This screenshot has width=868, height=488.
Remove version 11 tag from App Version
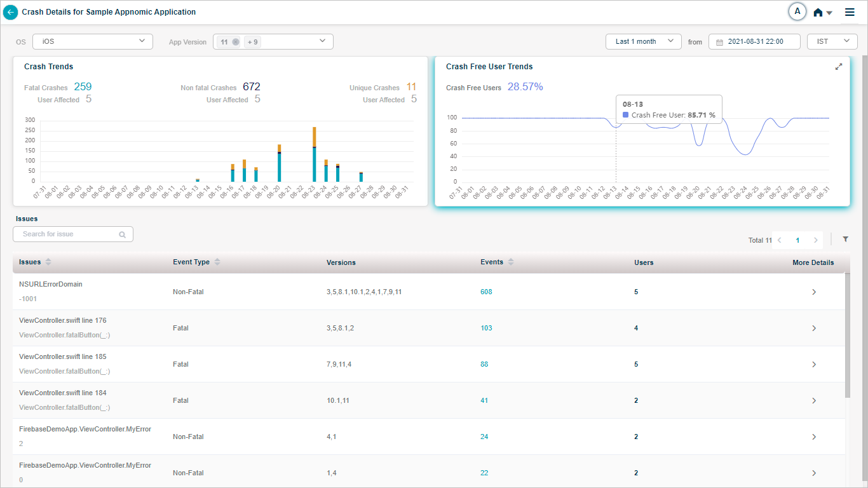pos(236,42)
